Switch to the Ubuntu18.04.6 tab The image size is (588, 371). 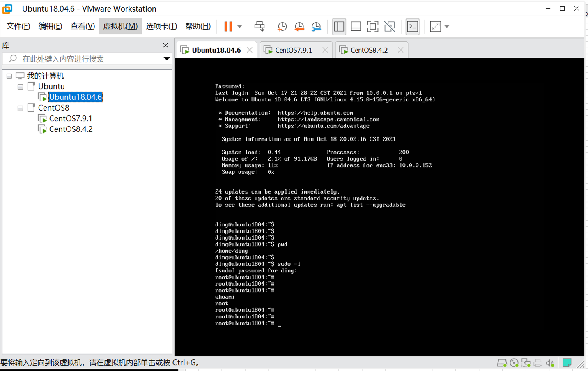(216, 50)
